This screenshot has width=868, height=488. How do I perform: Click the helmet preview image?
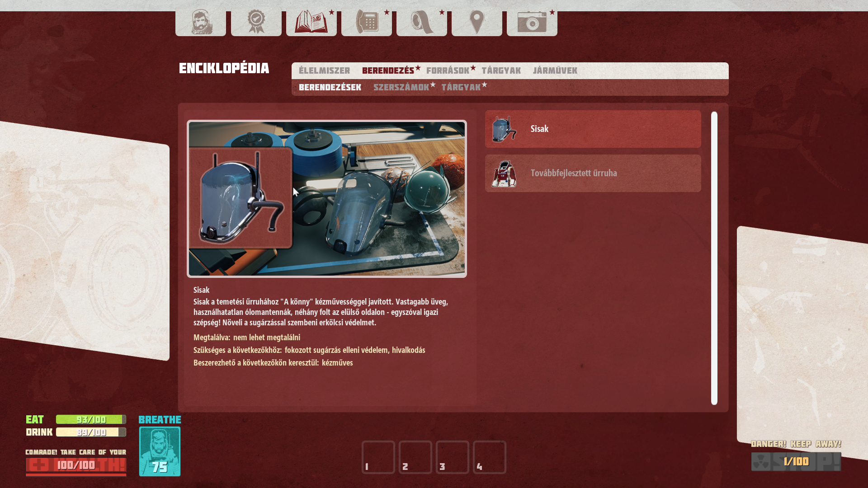point(326,199)
